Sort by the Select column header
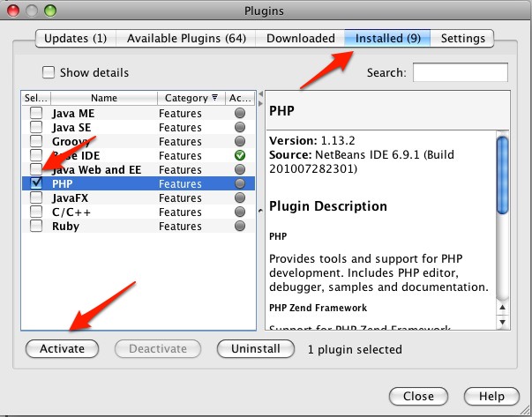Screen dimensions: 532x417 click(x=36, y=98)
